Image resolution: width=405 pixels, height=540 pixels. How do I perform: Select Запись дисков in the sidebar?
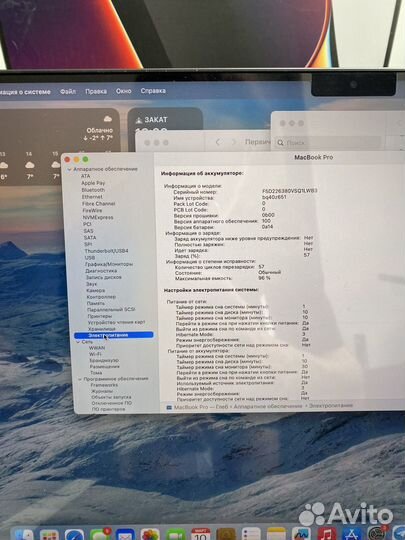point(104,277)
